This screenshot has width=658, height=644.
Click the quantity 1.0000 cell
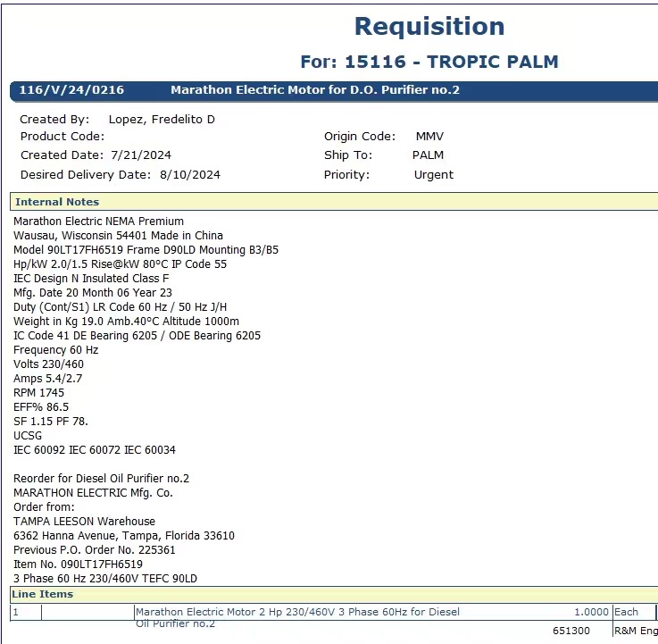pyautogui.click(x=591, y=613)
